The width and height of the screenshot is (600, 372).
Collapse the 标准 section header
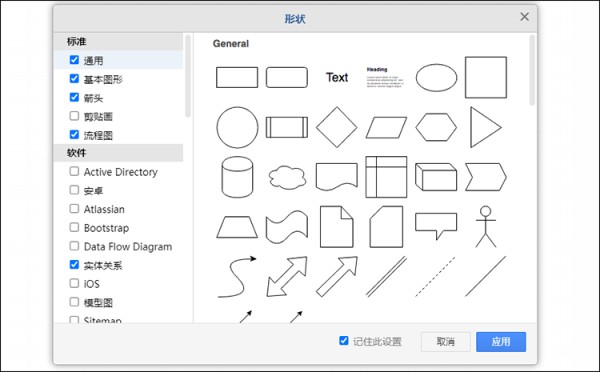point(118,41)
